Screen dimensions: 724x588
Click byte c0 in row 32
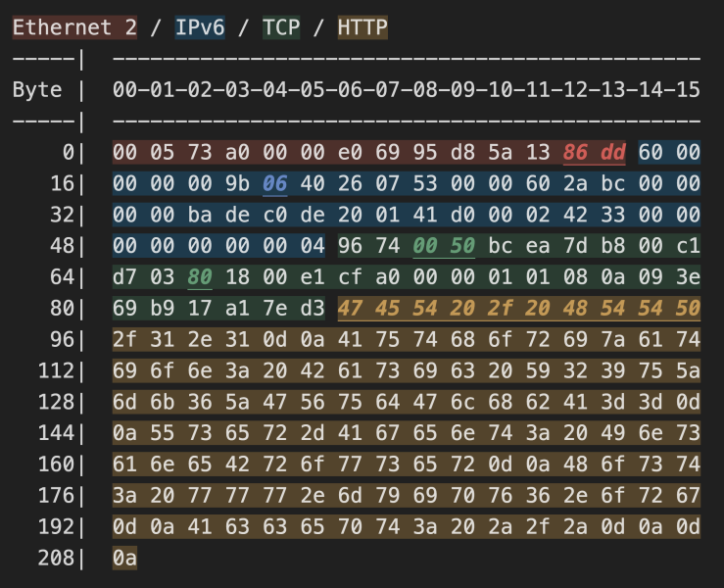[274, 215]
